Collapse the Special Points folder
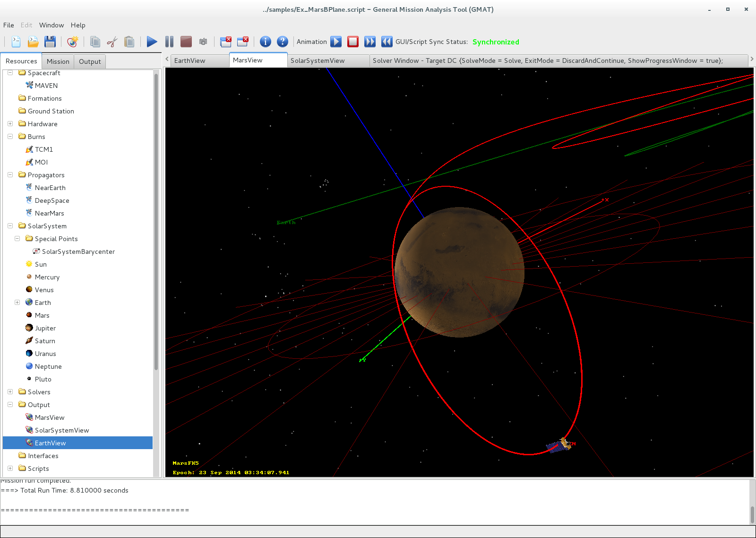Viewport: 756px width, 538px height. pos(17,239)
